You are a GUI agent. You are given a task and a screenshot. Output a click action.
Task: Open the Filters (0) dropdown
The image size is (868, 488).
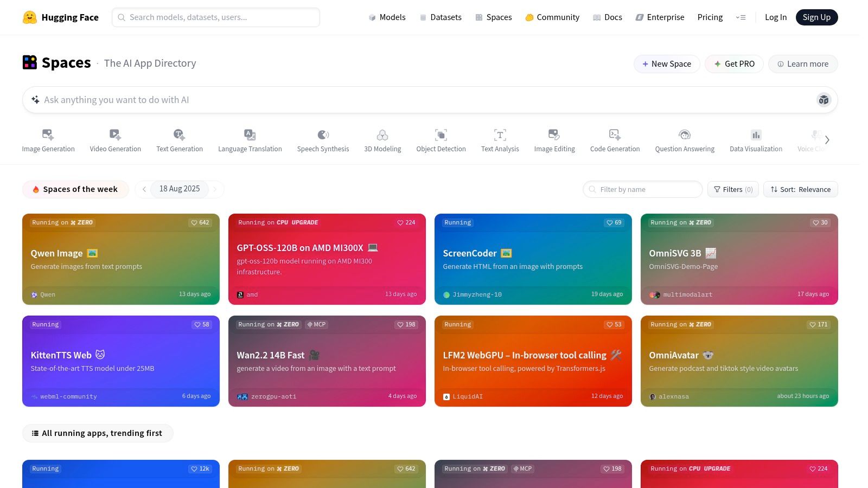pyautogui.click(x=733, y=189)
